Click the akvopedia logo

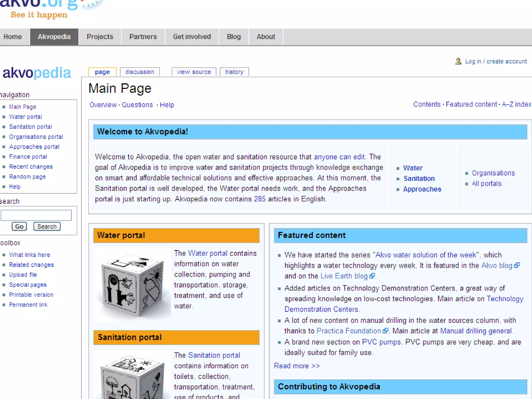pos(37,73)
